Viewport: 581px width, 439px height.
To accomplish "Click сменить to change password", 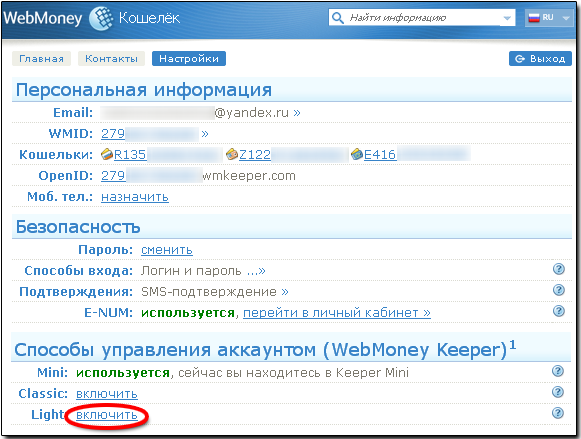I will pyautogui.click(x=167, y=250).
